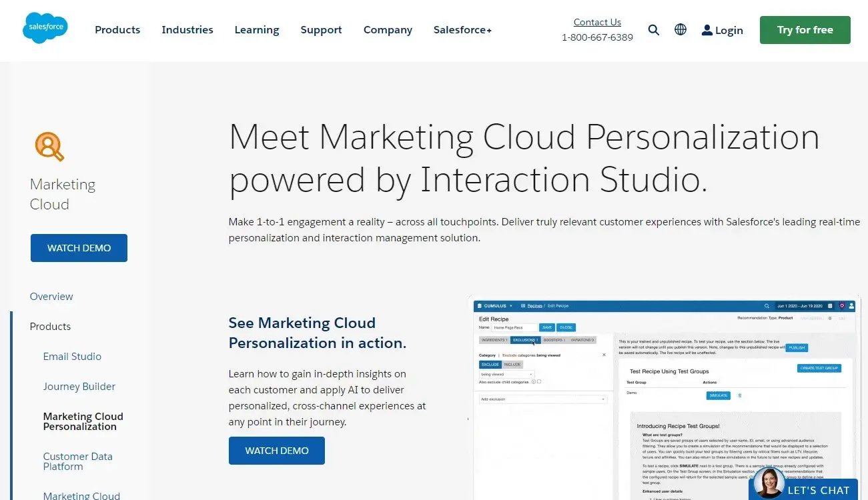Go to the Overview sidebar link

[51, 297]
